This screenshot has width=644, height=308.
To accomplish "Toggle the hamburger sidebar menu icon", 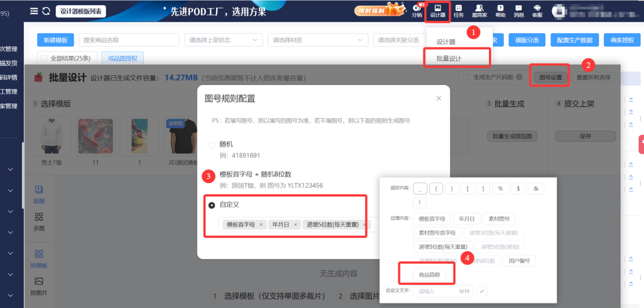I will [34, 11].
